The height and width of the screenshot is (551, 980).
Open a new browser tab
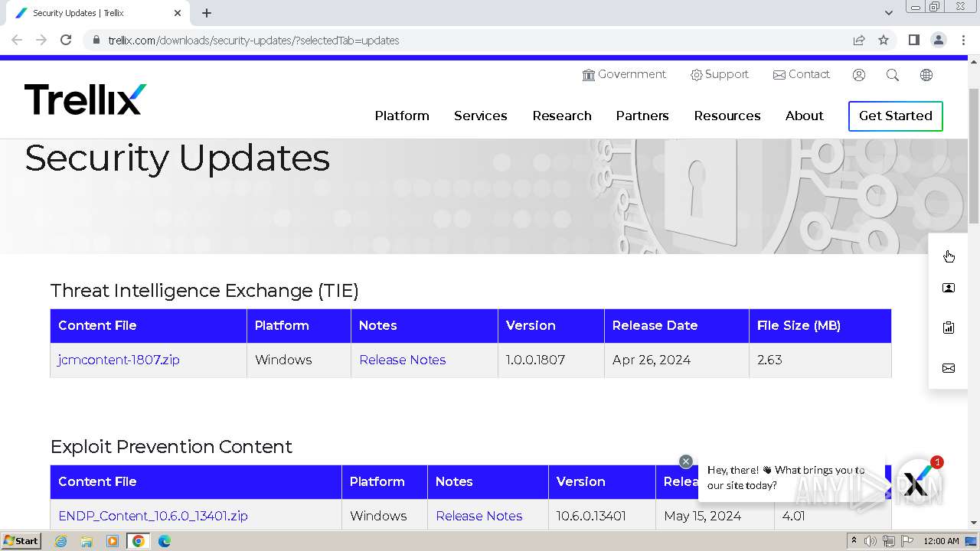coord(207,13)
